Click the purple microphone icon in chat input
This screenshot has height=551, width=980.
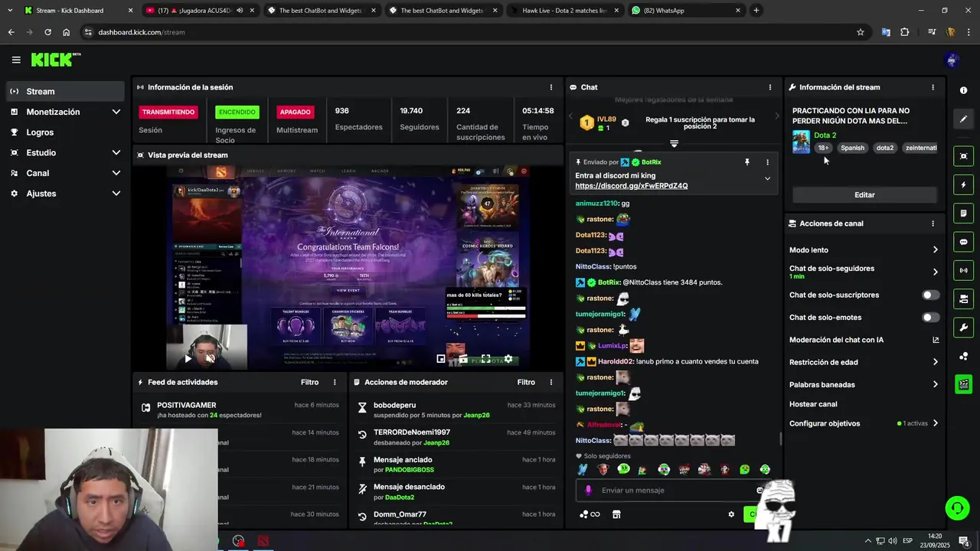click(x=588, y=491)
